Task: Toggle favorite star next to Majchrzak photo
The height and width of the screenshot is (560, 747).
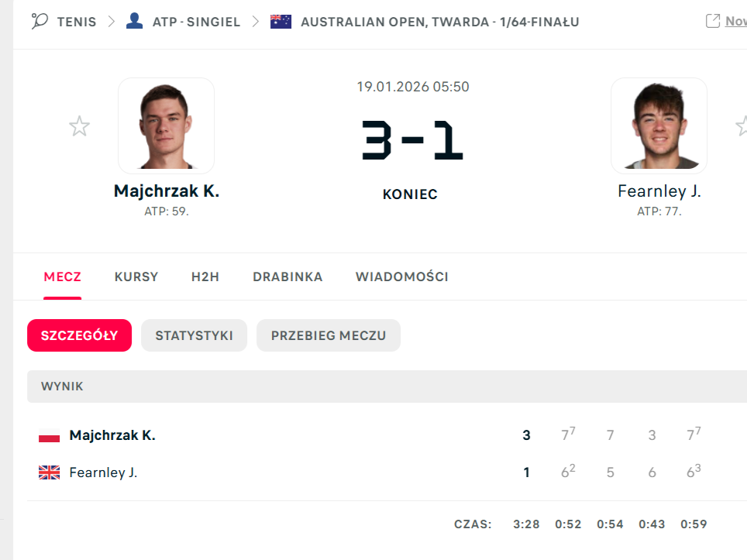Action: pyautogui.click(x=79, y=125)
